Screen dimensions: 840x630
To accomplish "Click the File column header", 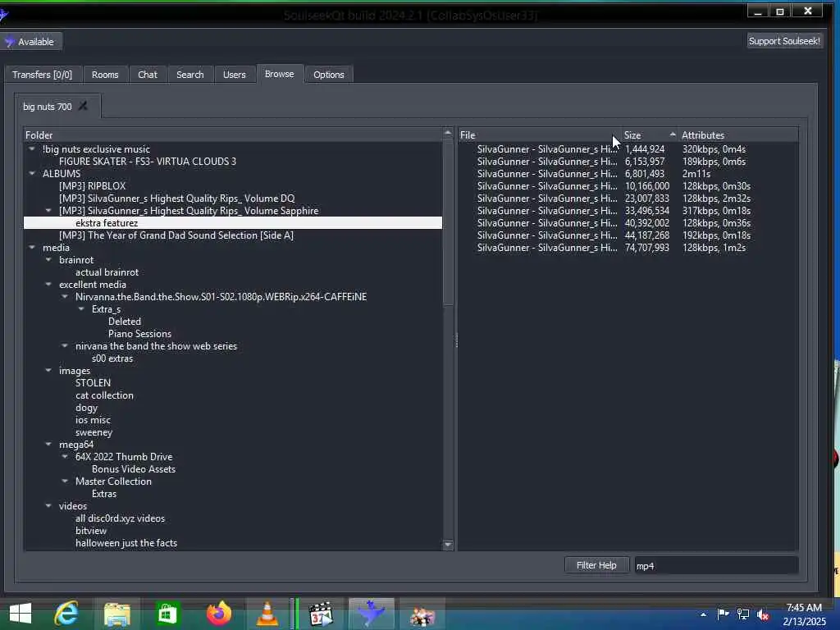I will [540, 135].
